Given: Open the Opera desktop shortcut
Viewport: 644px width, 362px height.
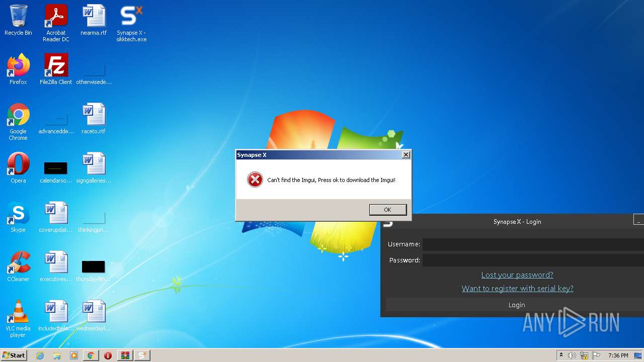Looking at the screenshot, I should pyautogui.click(x=18, y=168).
